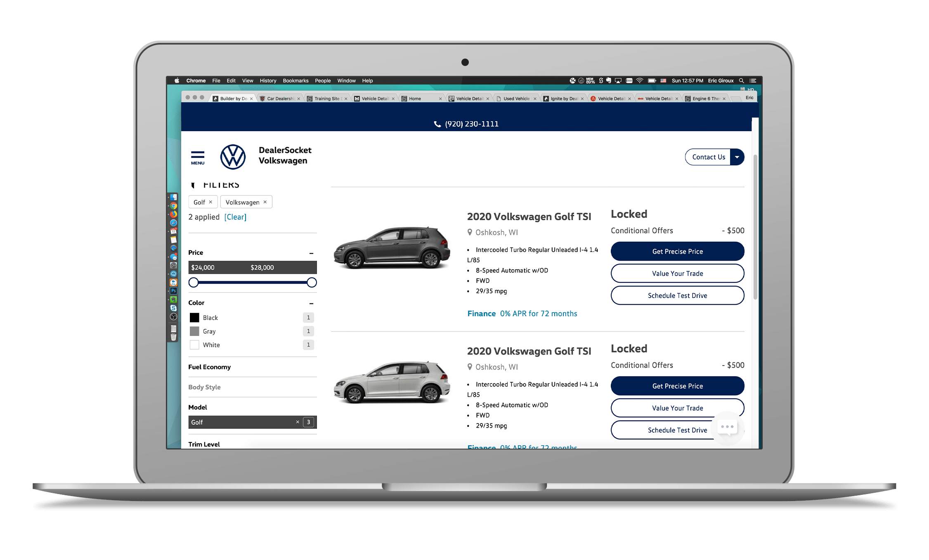Collapse the Color filter section

[x=311, y=303]
